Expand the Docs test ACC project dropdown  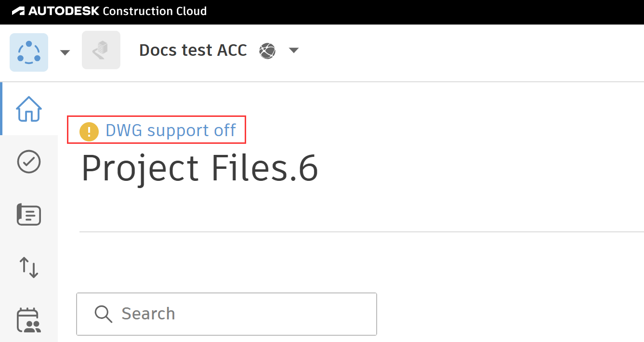click(x=293, y=50)
